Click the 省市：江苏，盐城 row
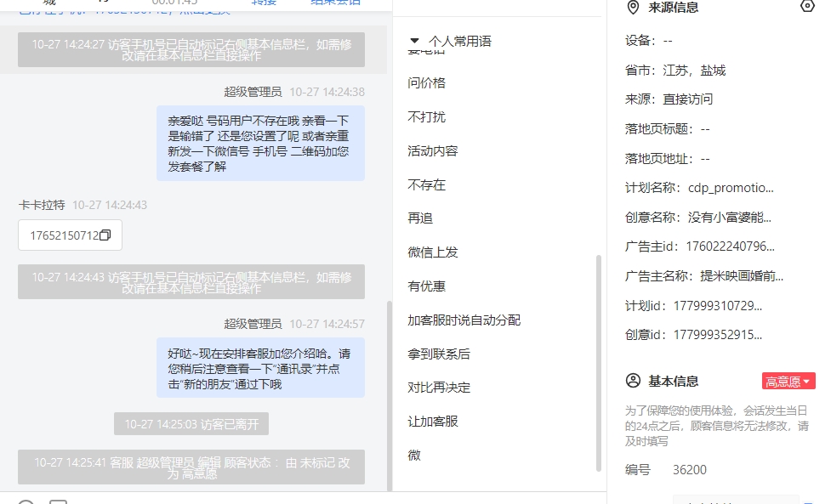 [x=675, y=71]
